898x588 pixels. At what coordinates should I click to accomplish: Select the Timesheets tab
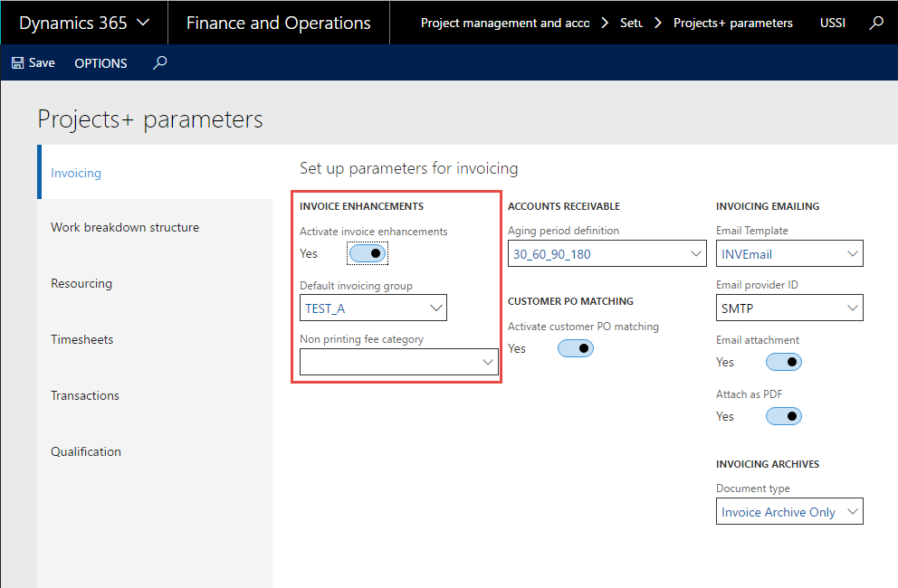(x=81, y=339)
